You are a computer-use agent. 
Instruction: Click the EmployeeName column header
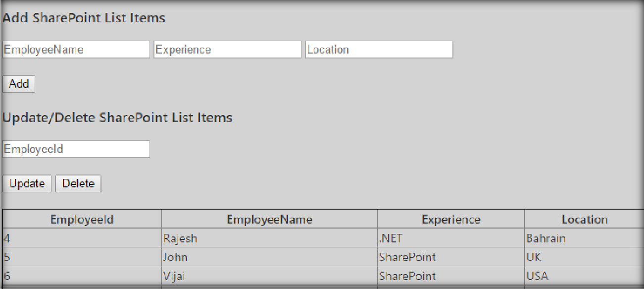269,220
